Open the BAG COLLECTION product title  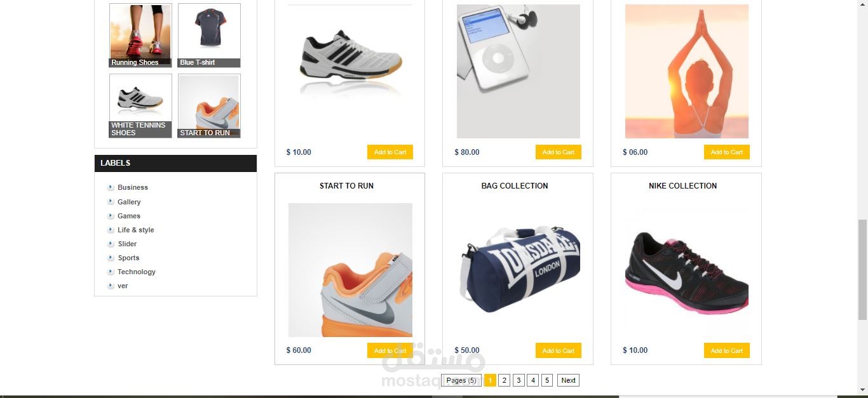click(515, 186)
